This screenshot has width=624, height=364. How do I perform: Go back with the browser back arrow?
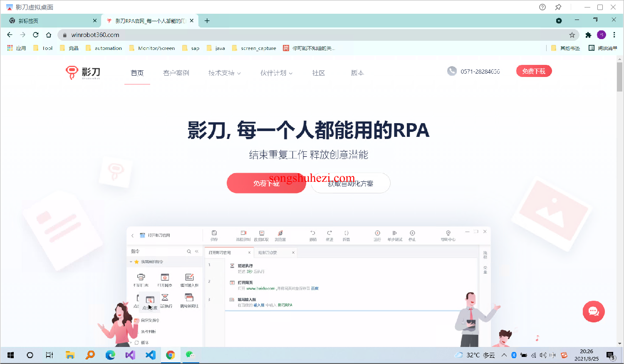point(10,35)
